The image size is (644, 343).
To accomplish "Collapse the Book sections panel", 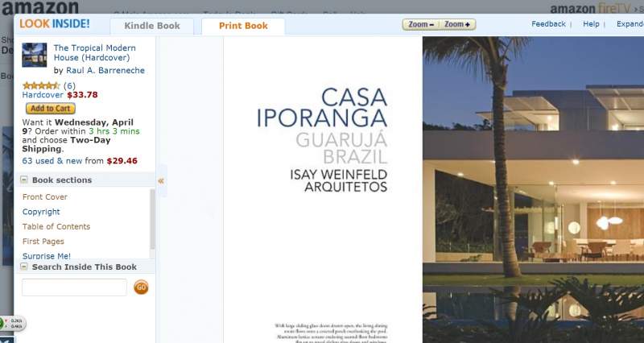I will [24, 180].
